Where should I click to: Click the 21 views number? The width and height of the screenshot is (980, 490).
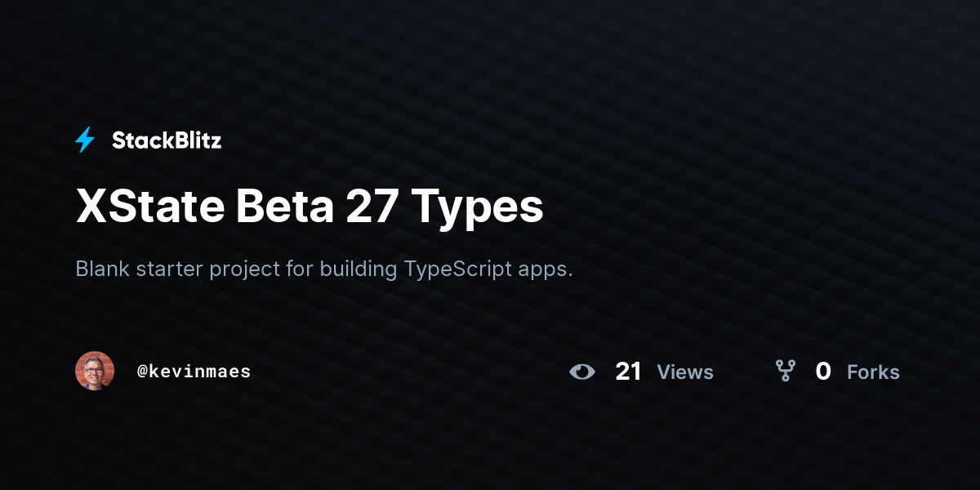coord(628,372)
